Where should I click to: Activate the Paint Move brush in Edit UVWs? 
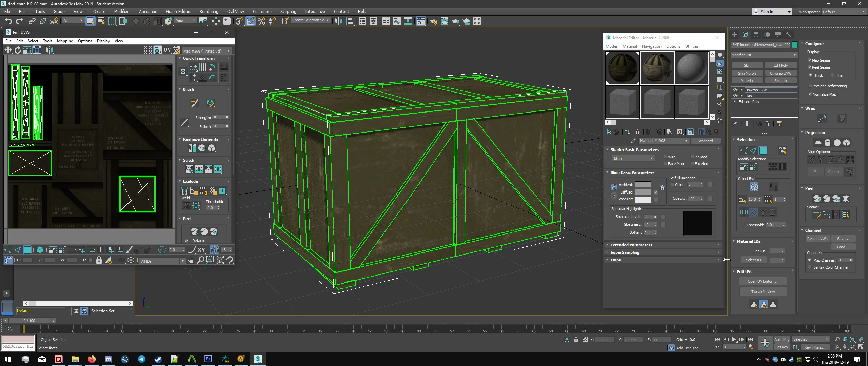tap(194, 103)
